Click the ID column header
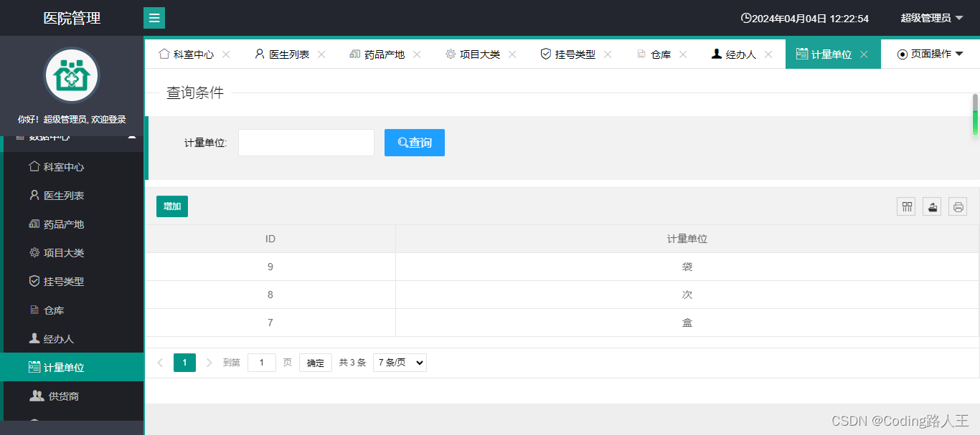Screen dimensions: 980x435 tap(270, 239)
